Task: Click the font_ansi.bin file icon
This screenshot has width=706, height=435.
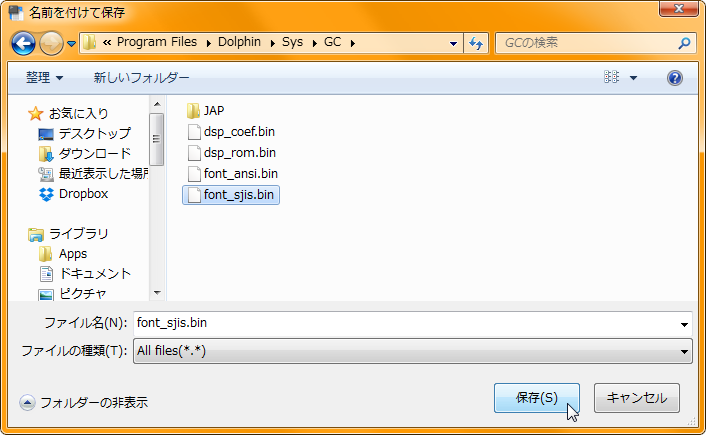Action: 194,174
